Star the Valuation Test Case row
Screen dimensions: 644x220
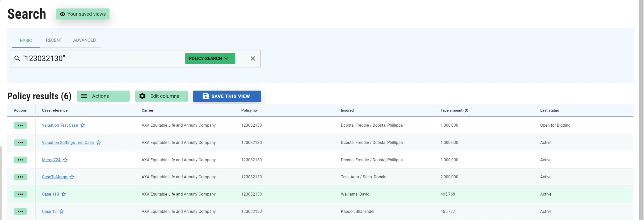83,125
